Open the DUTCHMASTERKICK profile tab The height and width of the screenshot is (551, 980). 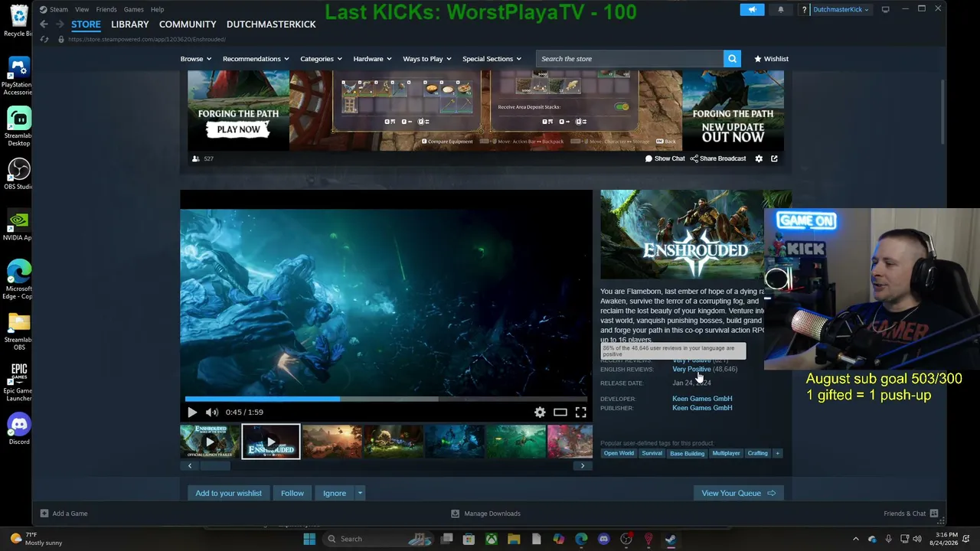click(x=271, y=24)
